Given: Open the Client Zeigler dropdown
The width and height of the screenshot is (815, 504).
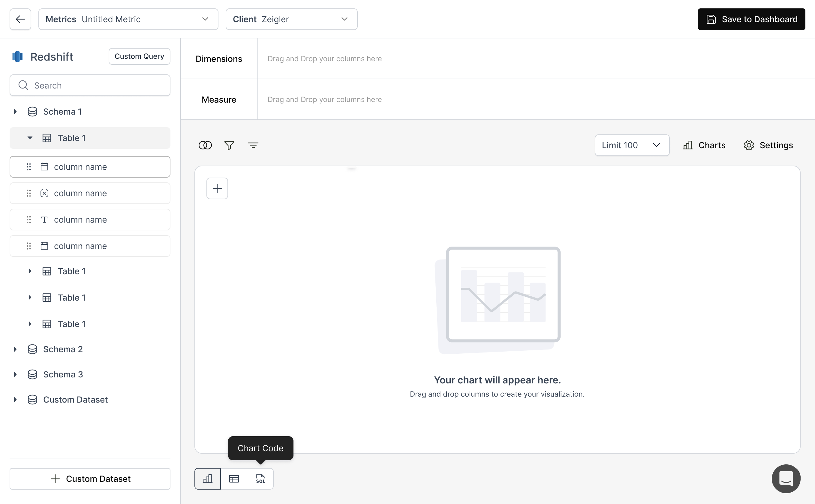Looking at the screenshot, I should tap(291, 19).
